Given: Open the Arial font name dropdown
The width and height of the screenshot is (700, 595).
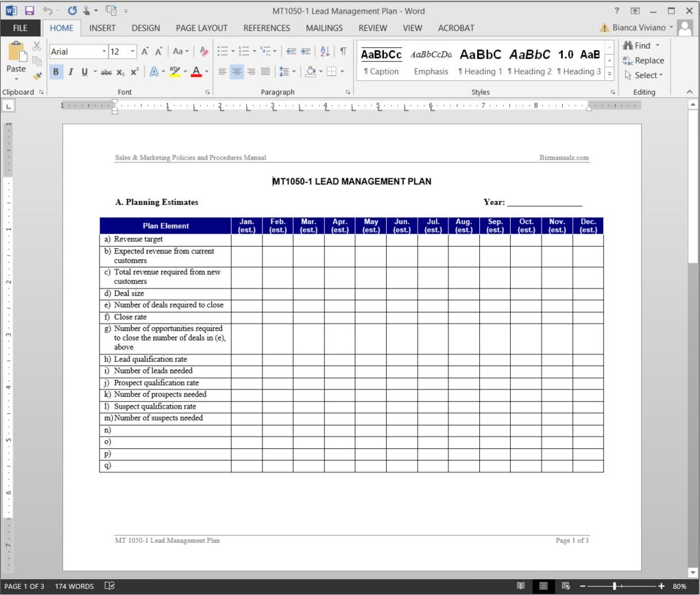Looking at the screenshot, I should coord(104,51).
